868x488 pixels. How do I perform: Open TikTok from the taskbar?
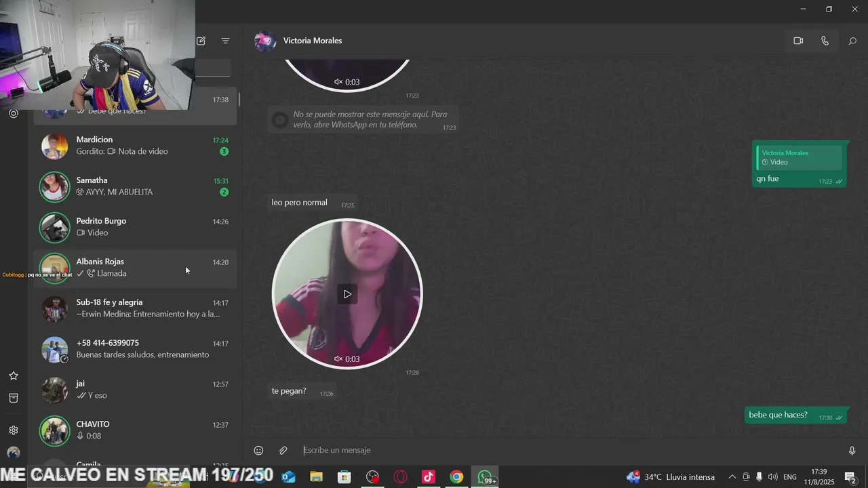click(428, 477)
